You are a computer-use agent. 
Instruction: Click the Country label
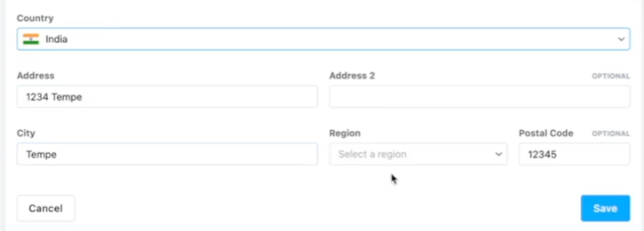35,18
